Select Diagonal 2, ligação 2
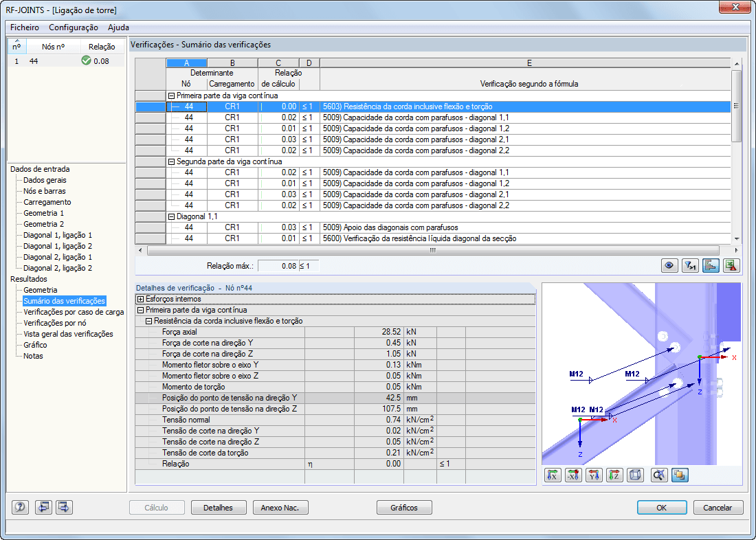Viewport: 756px width, 540px height. (x=57, y=269)
